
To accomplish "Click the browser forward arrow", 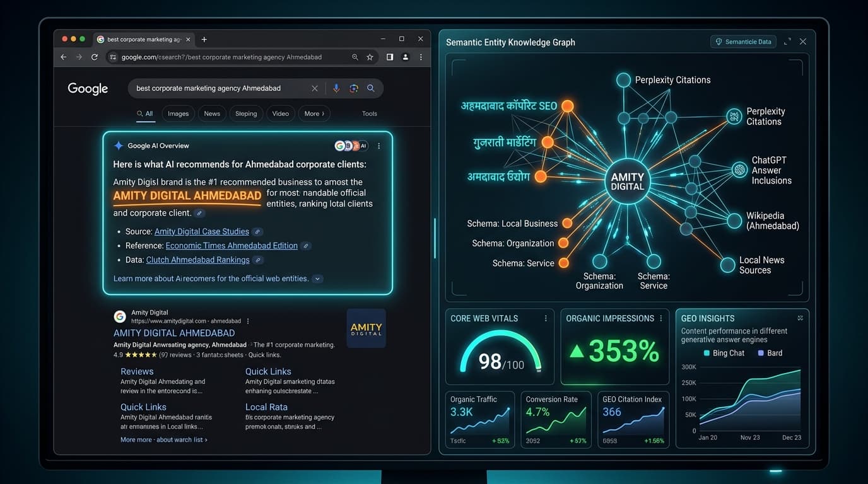I will click(79, 57).
